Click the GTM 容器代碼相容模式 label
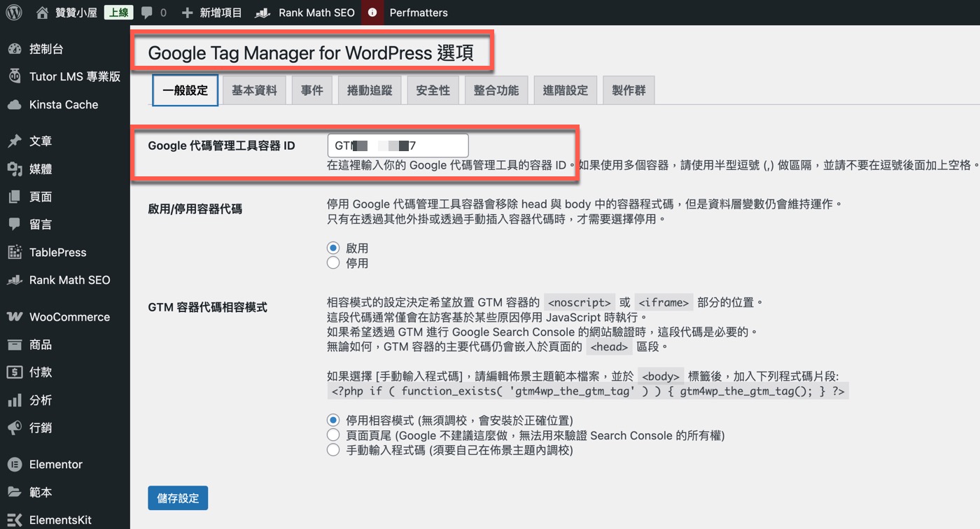Screen dimensions: 980x529 tap(208, 307)
